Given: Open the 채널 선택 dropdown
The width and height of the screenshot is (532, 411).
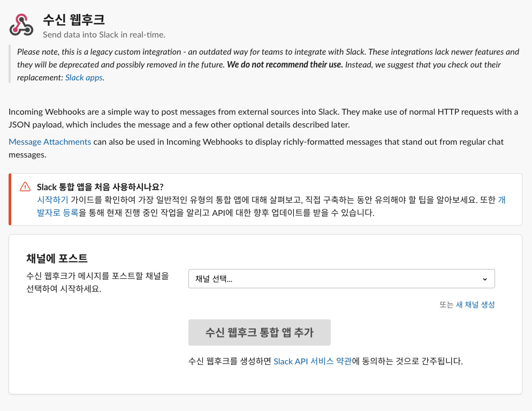Looking at the screenshot, I should point(341,279).
